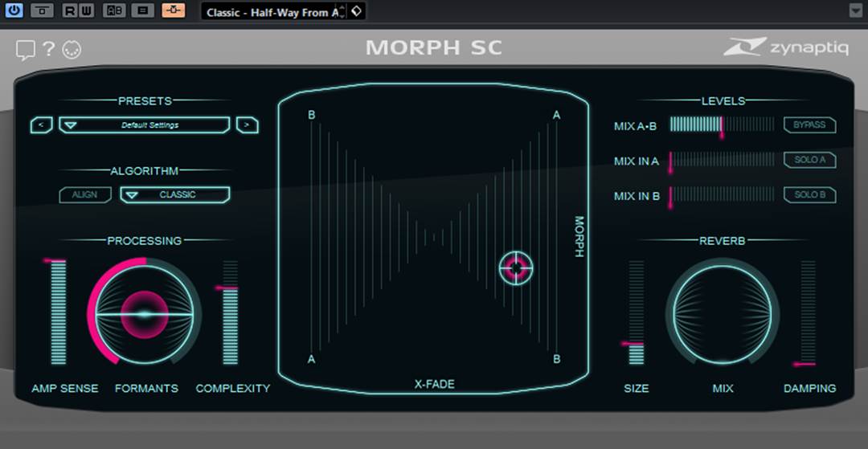
Task: Click the FORMANTS label
Action: click(147, 388)
